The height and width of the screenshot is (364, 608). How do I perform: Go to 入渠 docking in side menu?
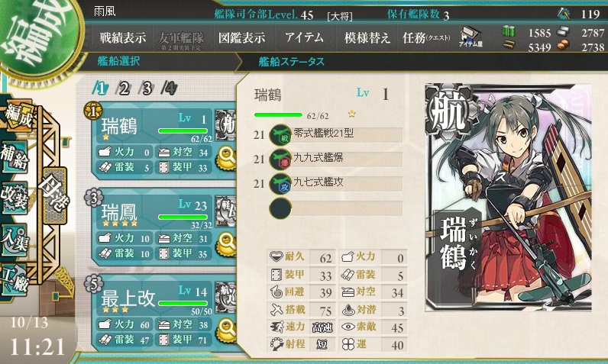tap(15, 240)
